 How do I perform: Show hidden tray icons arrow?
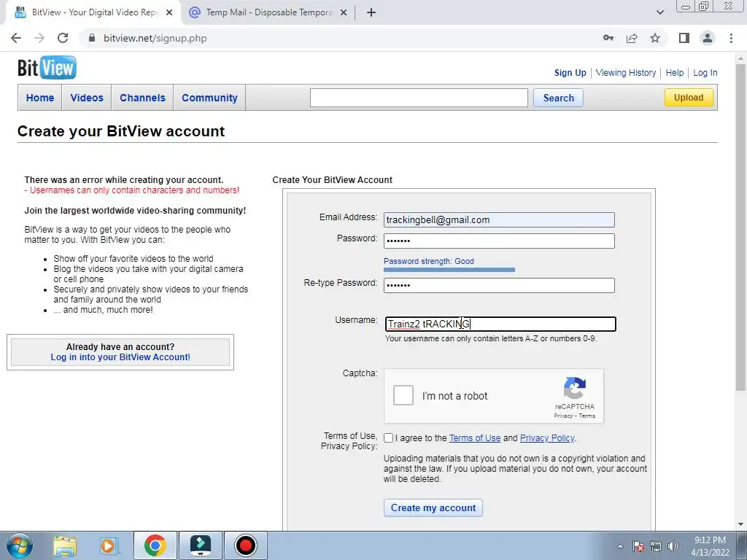(620, 546)
